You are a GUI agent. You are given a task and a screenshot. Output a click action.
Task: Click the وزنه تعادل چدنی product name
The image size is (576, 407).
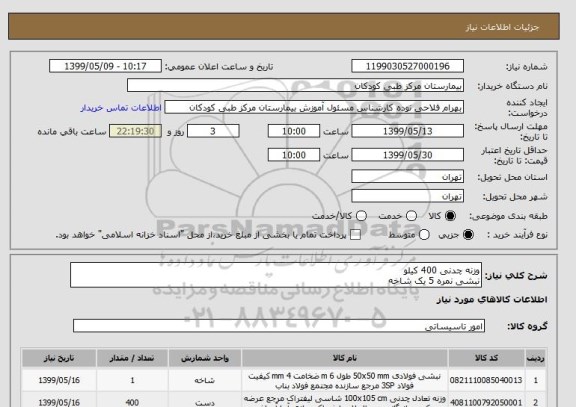[345, 401]
